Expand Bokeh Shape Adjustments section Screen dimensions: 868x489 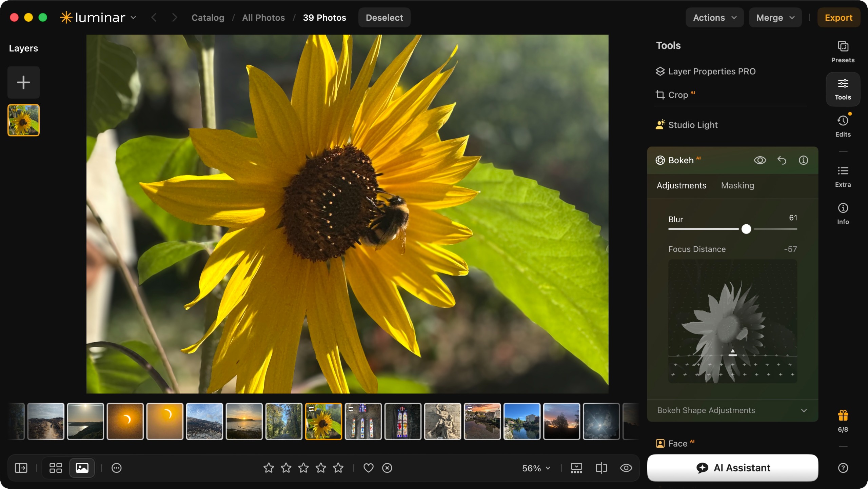coord(732,410)
